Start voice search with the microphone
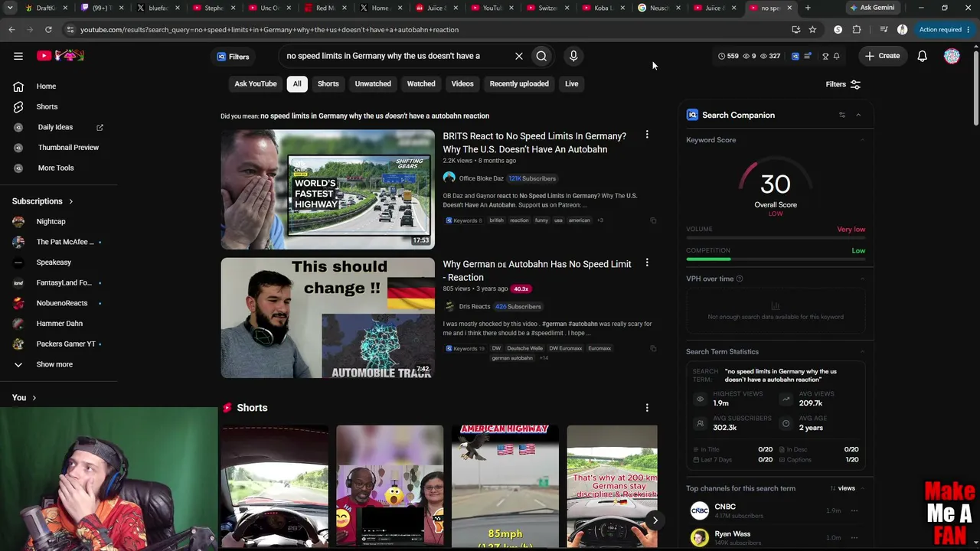980x551 pixels. (x=573, y=56)
